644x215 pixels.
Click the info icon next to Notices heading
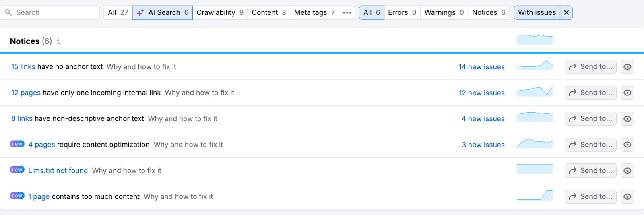pyautogui.click(x=58, y=41)
